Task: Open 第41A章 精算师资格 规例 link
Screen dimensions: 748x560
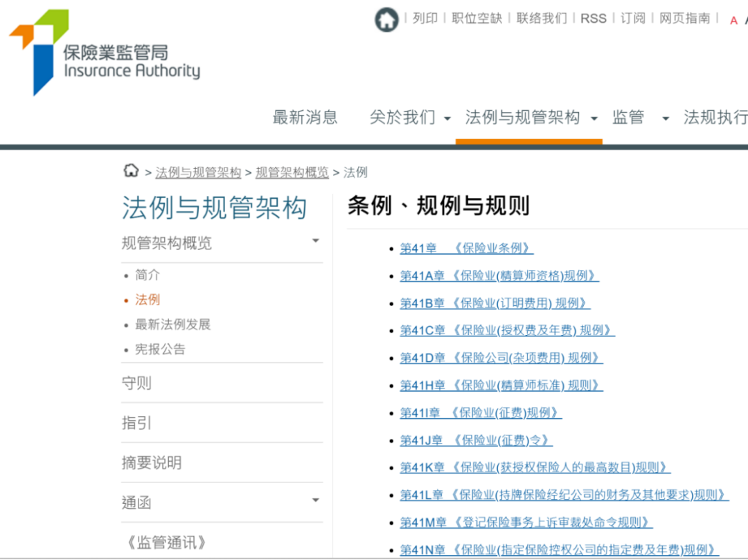Action: tap(499, 276)
